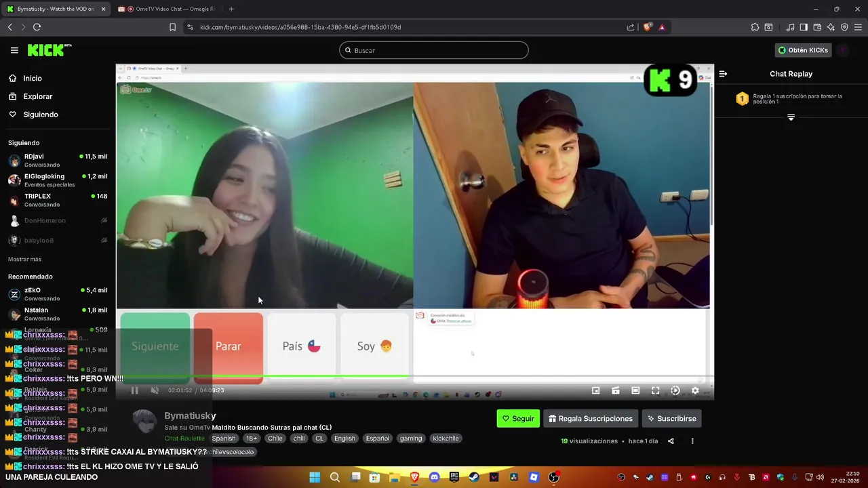868x488 pixels.
Task: Reload the page
Action: [x=37, y=27]
